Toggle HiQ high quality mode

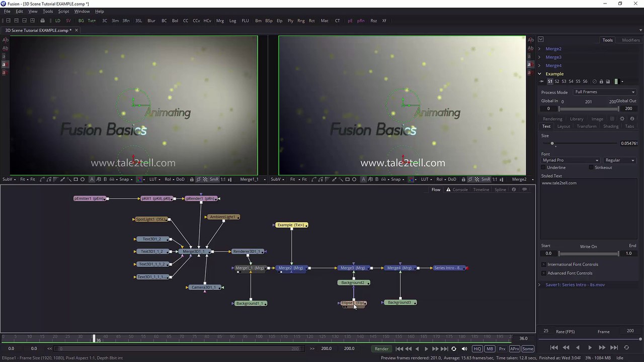click(x=477, y=348)
